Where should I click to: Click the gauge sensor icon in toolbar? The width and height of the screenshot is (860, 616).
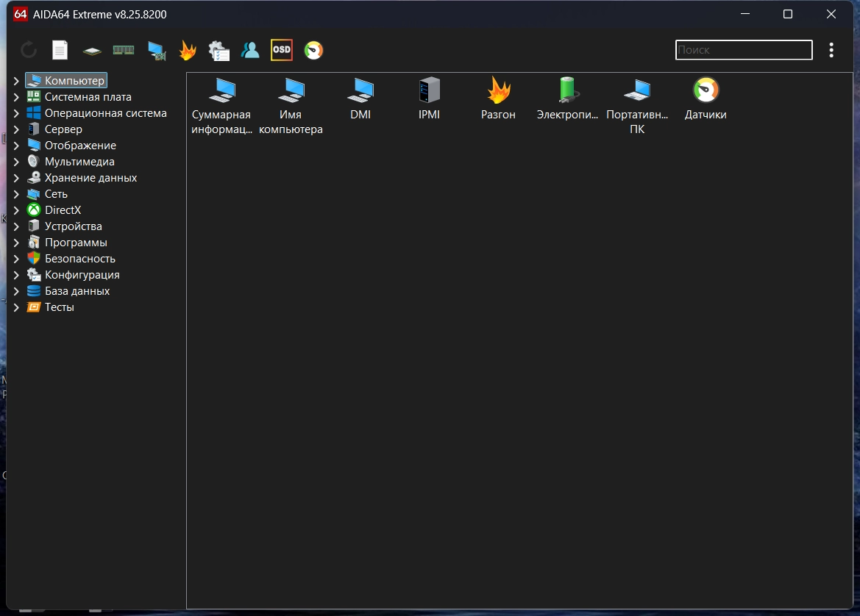pyautogui.click(x=314, y=50)
